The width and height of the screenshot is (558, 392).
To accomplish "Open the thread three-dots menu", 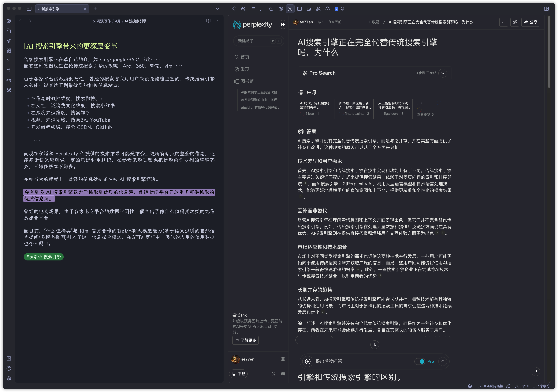I will tap(504, 22).
